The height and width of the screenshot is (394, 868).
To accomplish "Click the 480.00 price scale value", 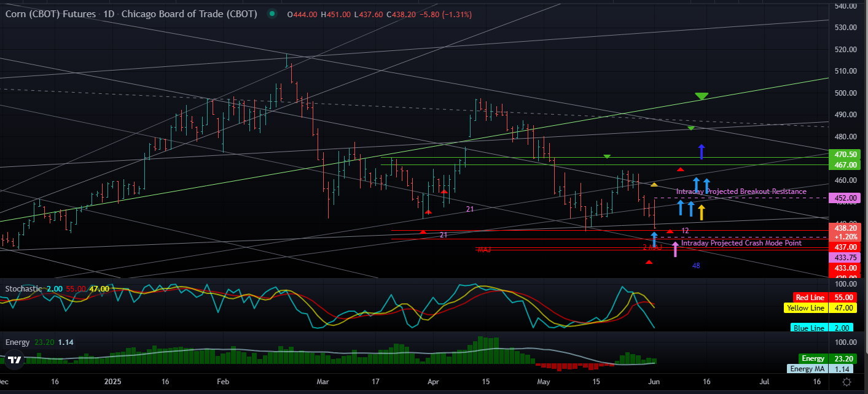I will (x=846, y=136).
